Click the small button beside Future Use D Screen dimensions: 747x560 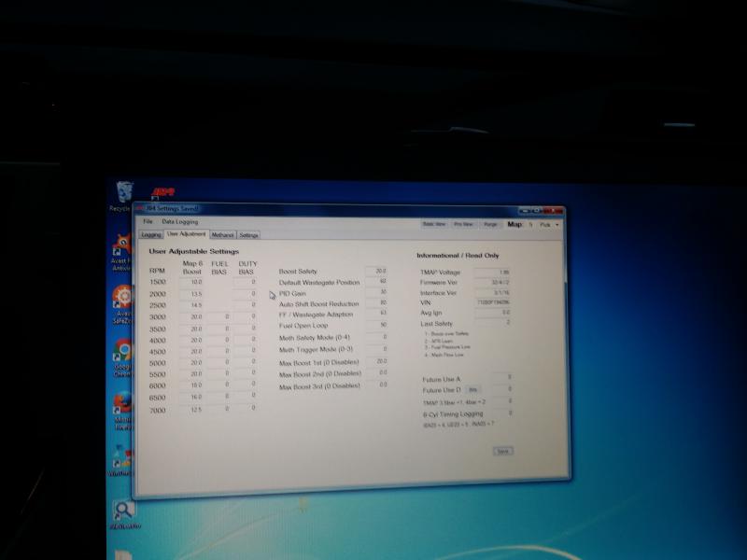click(x=472, y=389)
